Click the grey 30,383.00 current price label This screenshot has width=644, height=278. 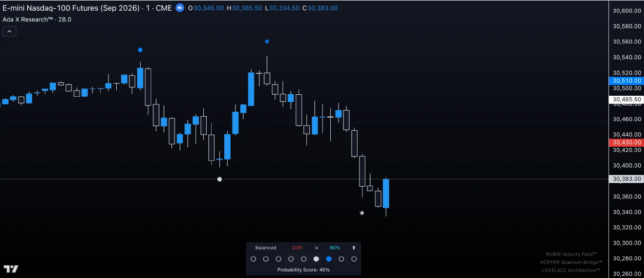[x=626, y=179]
